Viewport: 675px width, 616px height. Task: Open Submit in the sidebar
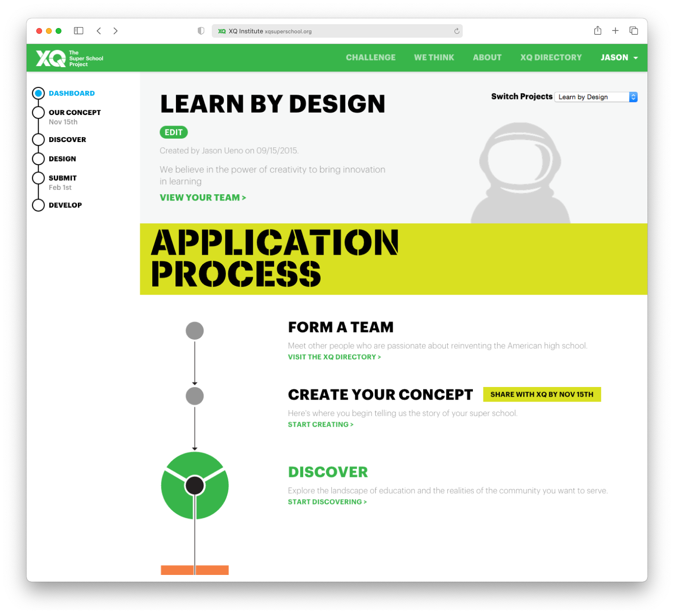(62, 178)
